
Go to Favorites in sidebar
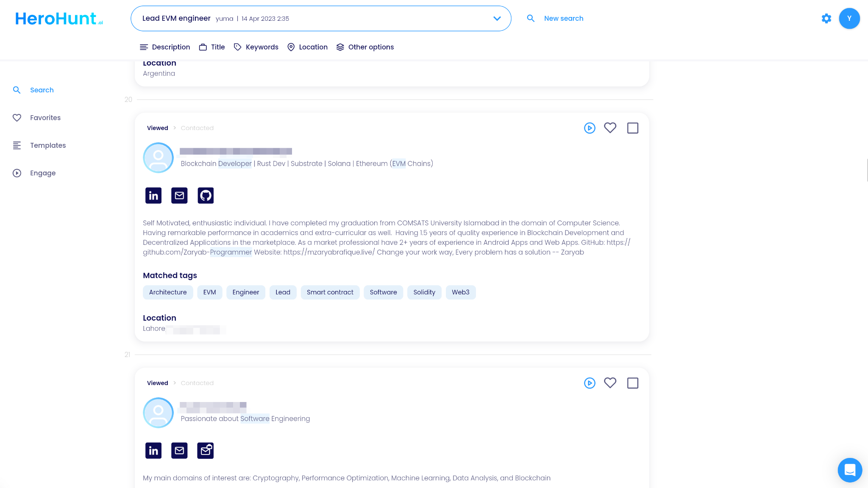pyautogui.click(x=45, y=118)
